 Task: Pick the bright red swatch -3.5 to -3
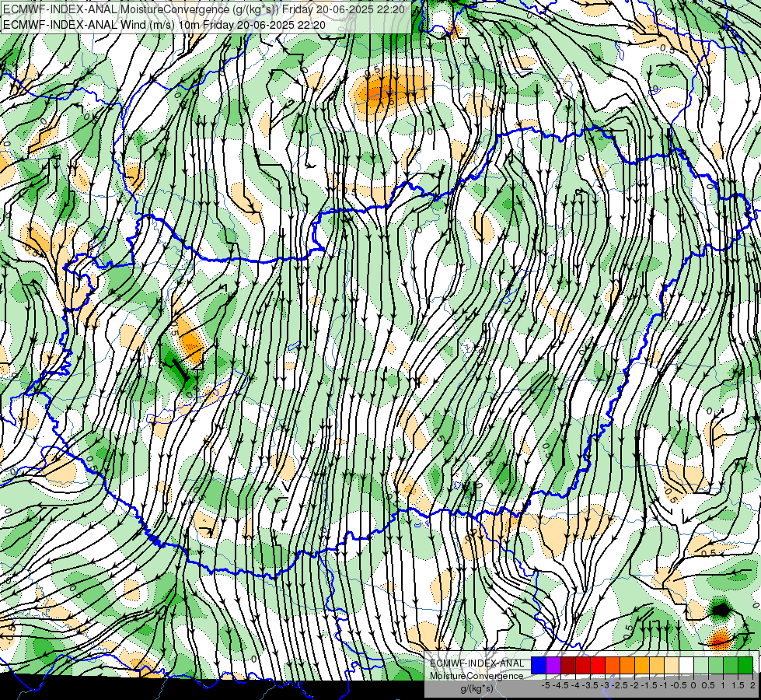pos(598,666)
